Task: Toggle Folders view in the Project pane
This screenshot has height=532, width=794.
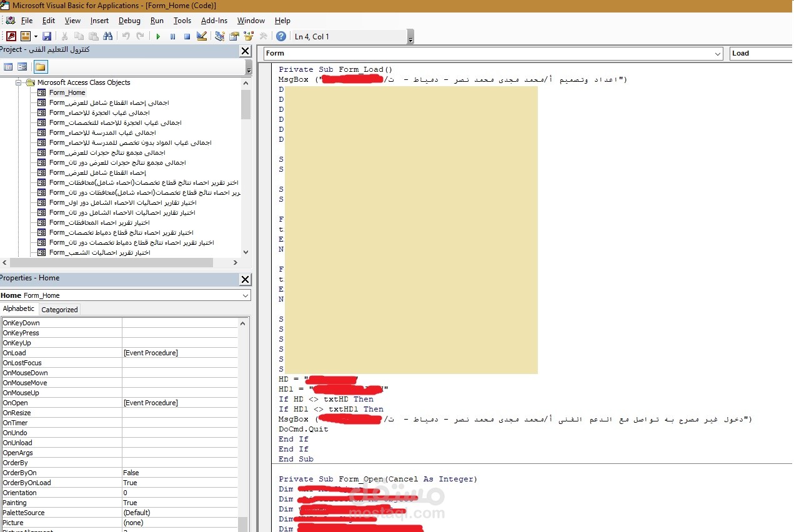Action: 40,67
